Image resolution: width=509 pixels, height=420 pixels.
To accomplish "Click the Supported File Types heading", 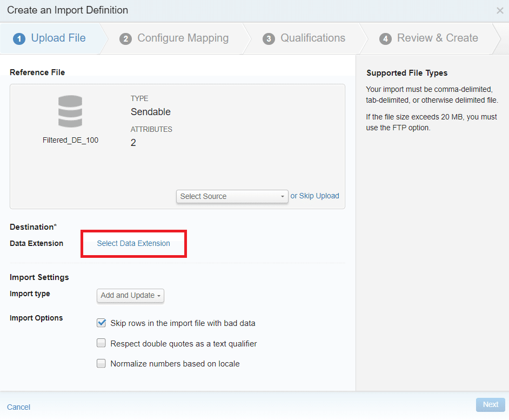I will click(x=407, y=73).
